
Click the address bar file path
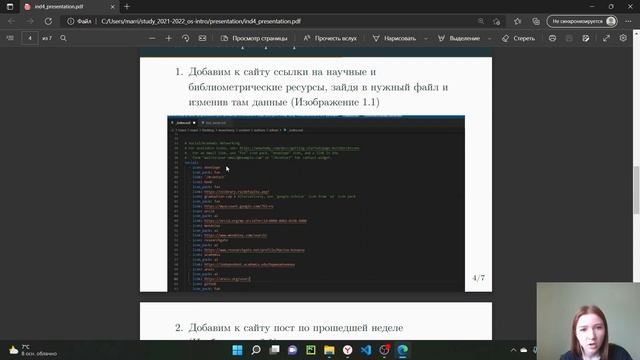click(201, 21)
